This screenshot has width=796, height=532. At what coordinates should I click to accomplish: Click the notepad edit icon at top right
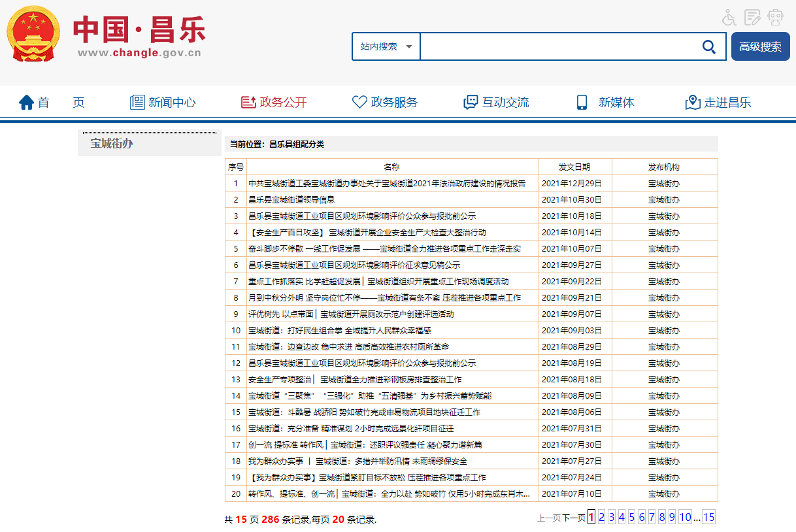tap(752, 17)
